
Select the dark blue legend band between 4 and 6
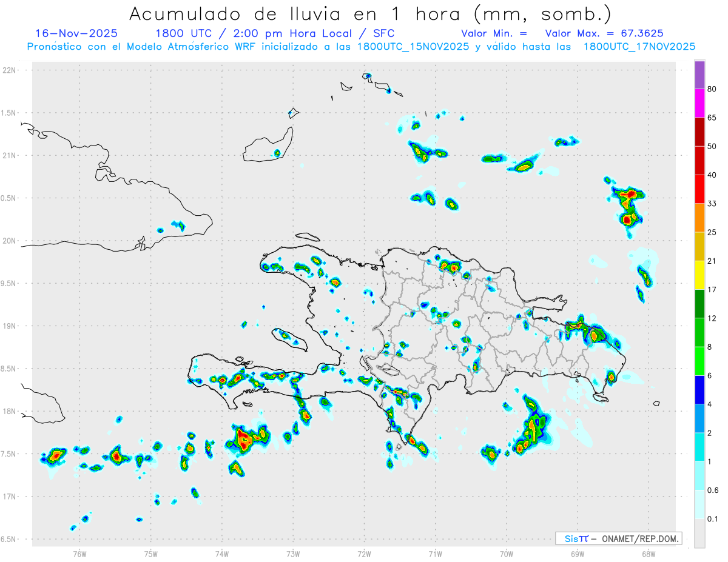pos(699,390)
